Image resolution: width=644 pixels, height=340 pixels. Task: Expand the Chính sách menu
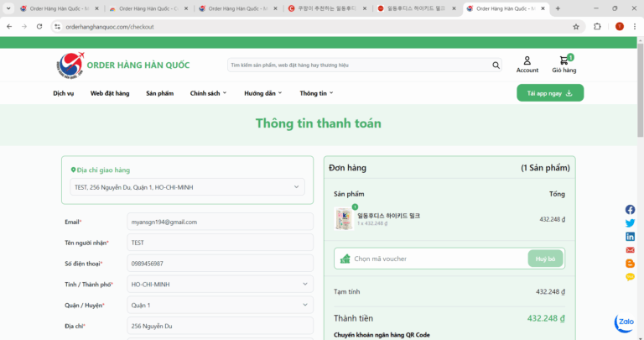(x=208, y=93)
